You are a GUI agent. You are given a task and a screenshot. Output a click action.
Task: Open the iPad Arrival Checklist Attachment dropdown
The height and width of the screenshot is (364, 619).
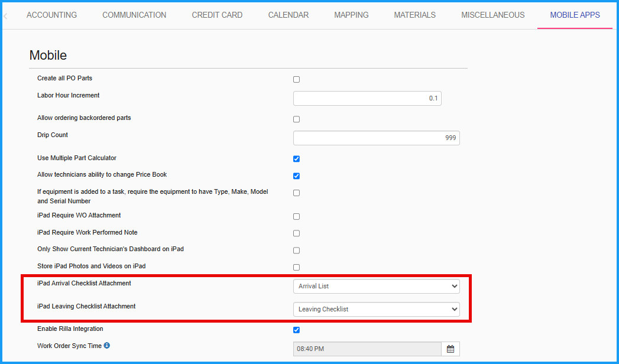[x=376, y=287]
